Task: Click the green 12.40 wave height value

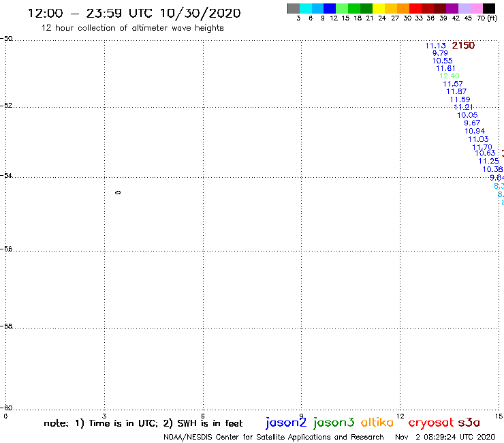Action: click(450, 76)
